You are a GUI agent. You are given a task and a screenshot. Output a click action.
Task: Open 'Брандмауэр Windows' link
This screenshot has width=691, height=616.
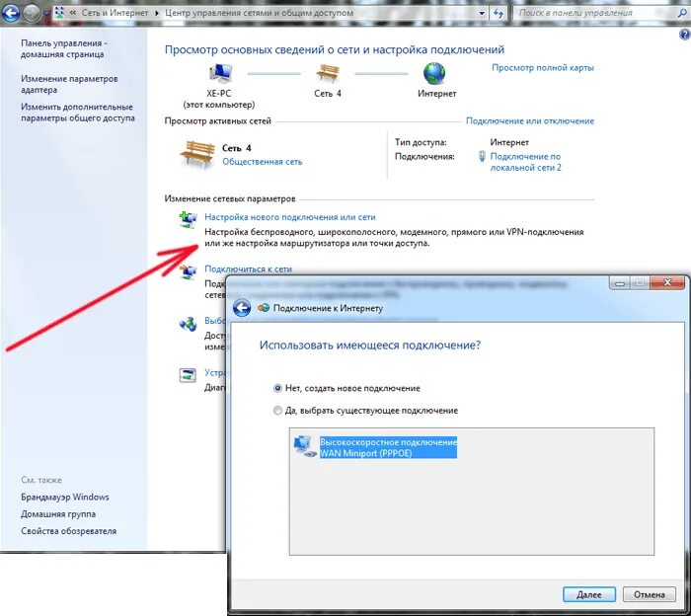coord(65,497)
